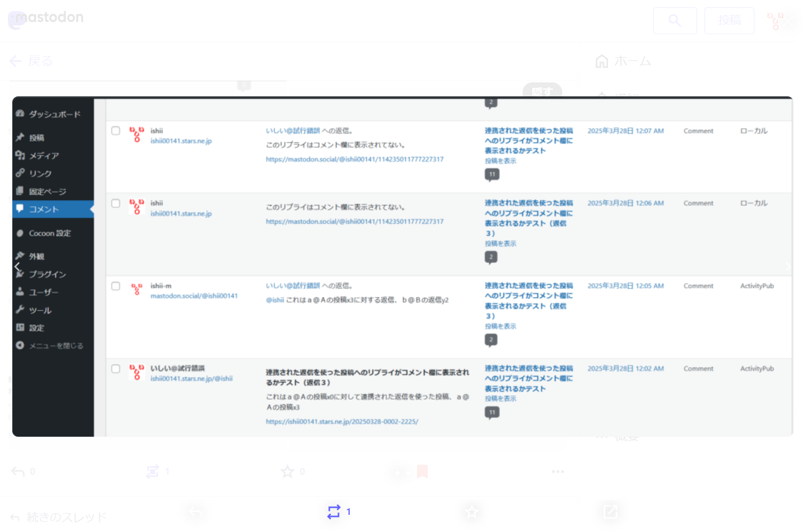Click the ツール wrench icon
This screenshot has width=807, height=532.
(20, 310)
